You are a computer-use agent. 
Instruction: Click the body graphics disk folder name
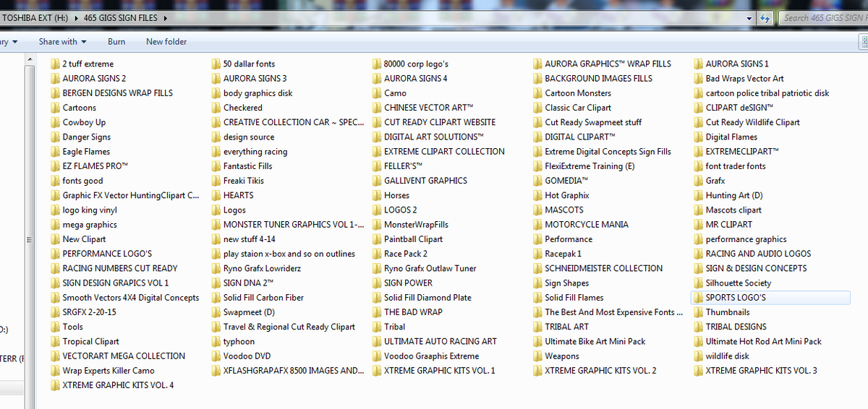click(x=258, y=93)
